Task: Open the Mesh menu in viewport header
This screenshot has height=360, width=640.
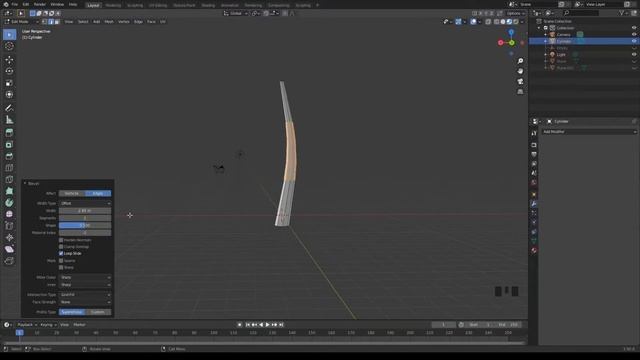Action: pos(109,22)
